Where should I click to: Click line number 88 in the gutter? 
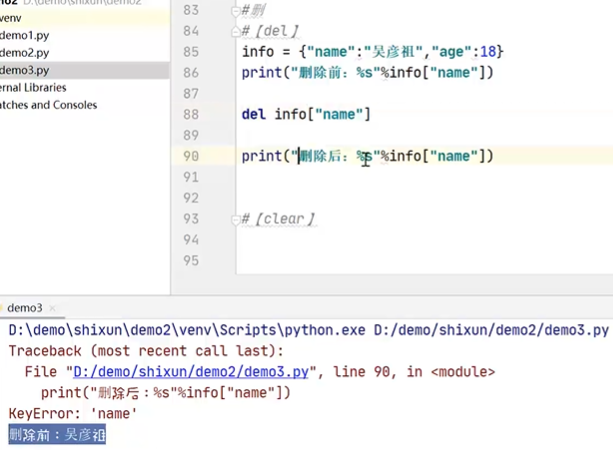tap(191, 115)
